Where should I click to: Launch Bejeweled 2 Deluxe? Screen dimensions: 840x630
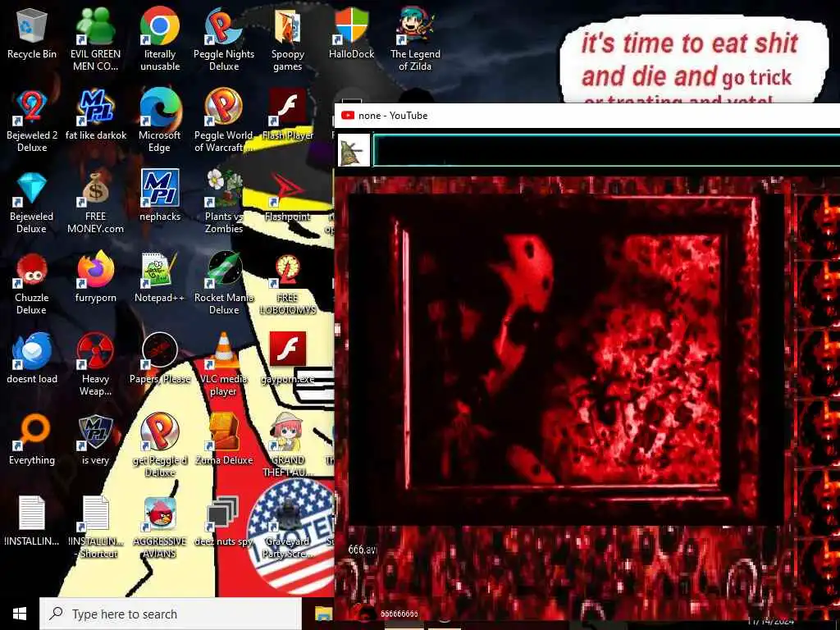coord(32,121)
